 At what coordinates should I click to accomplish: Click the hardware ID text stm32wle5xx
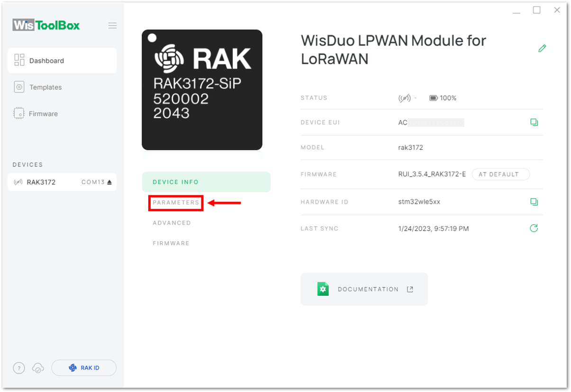[419, 202]
